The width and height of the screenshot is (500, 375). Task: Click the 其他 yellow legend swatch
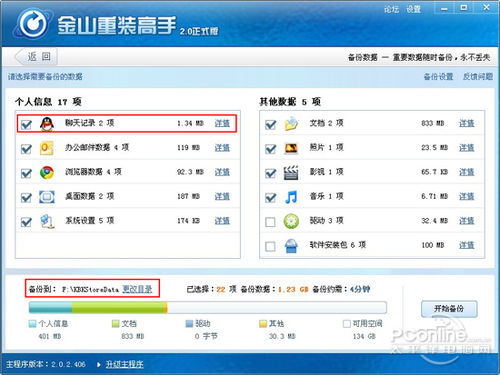point(263,324)
